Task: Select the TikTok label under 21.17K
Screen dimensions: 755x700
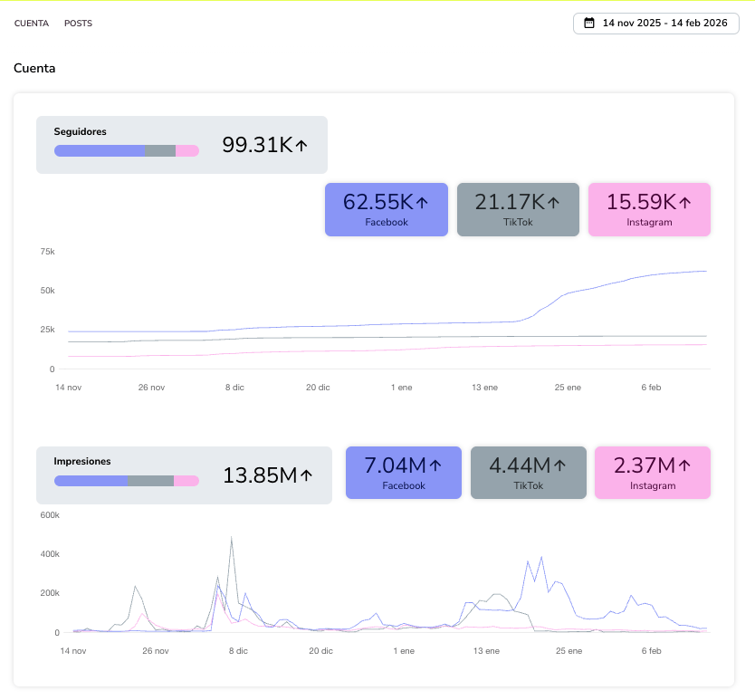Action: point(518,222)
